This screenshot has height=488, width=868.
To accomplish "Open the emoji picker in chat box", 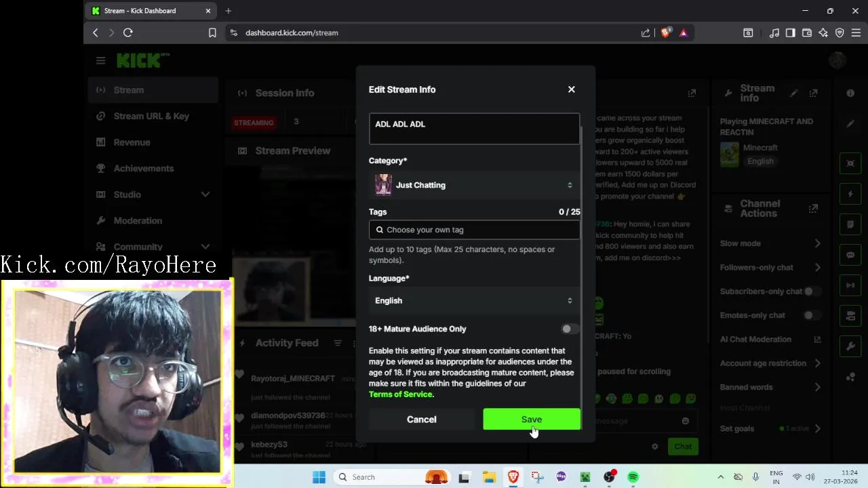I will (685, 421).
